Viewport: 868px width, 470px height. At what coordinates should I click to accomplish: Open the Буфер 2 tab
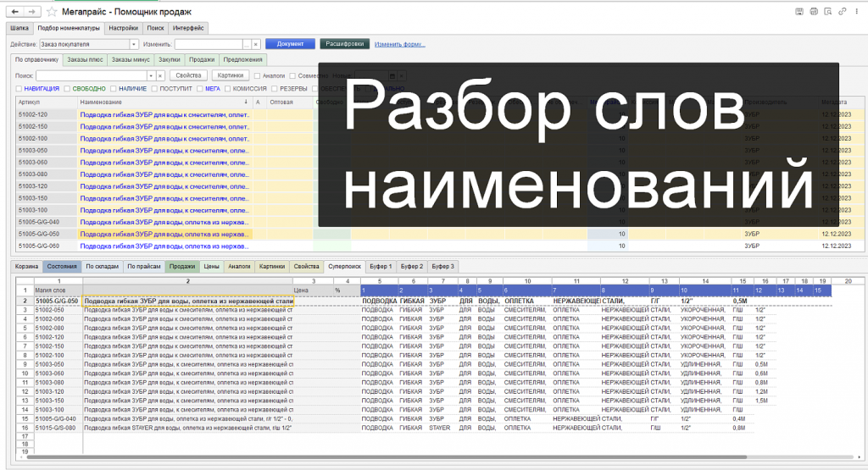[x=412, y=267]
